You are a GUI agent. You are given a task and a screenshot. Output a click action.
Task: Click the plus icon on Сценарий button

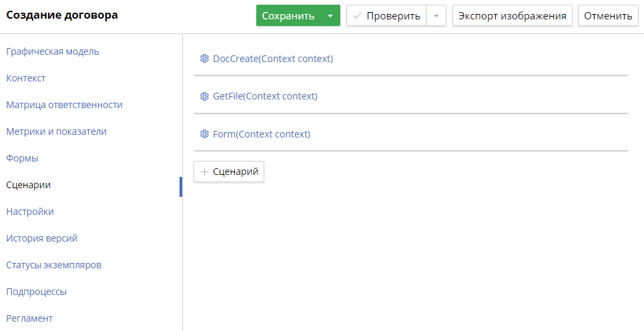coord(204,172)
